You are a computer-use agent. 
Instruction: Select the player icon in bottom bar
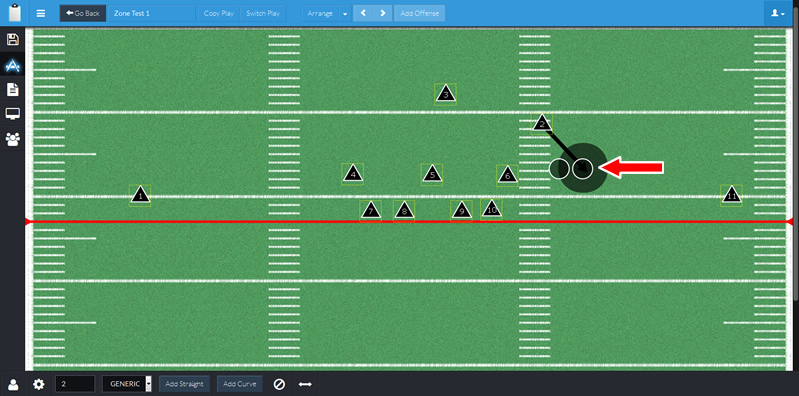coord(13,384)
